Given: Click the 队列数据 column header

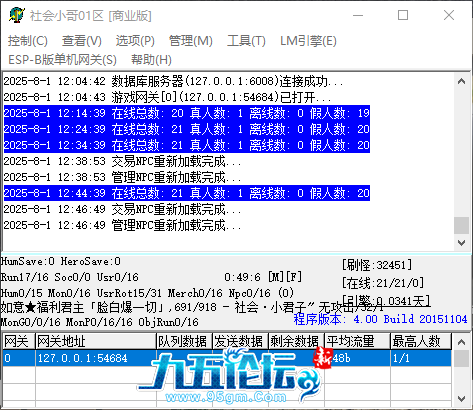Looking at the screenshot, I should (185, 341).
